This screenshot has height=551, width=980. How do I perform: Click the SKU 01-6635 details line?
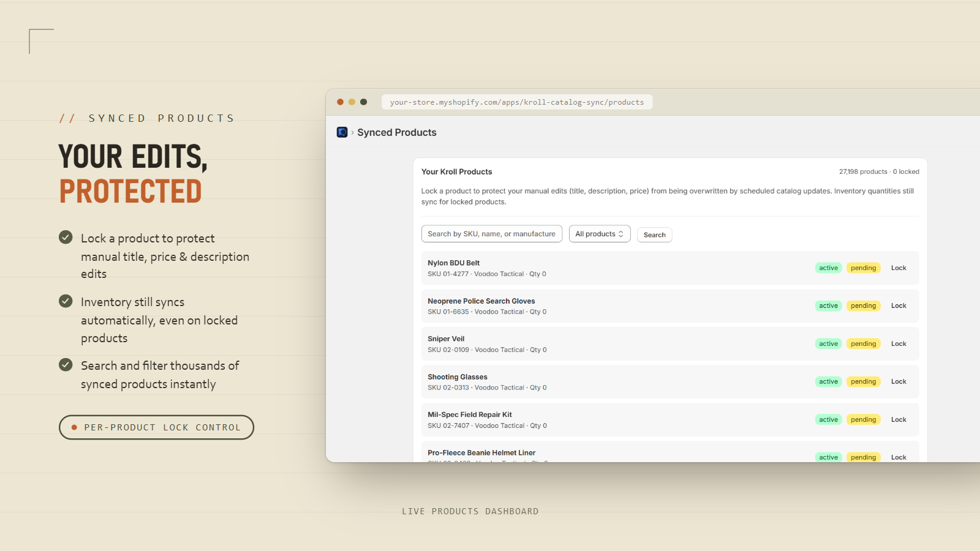click(x=487, y=312)
